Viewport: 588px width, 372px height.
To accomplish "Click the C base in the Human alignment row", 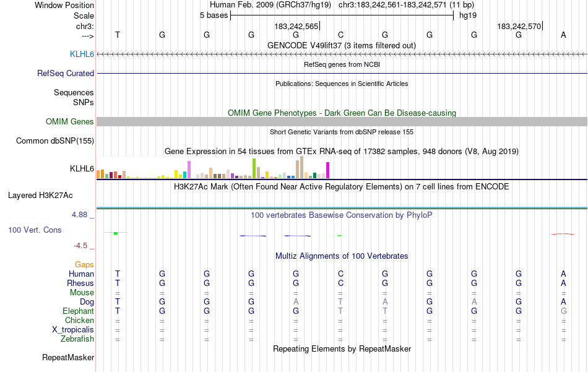I will click(340, 274).
